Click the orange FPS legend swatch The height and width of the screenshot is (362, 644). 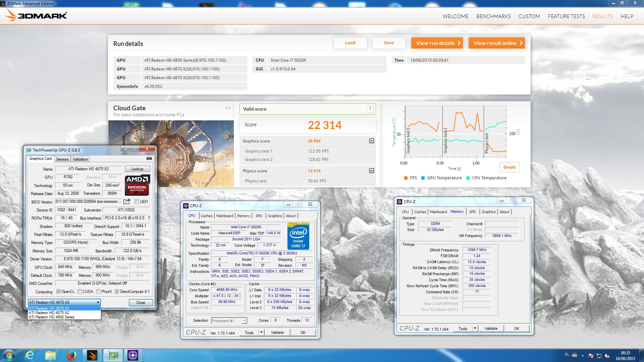point(406,178)
